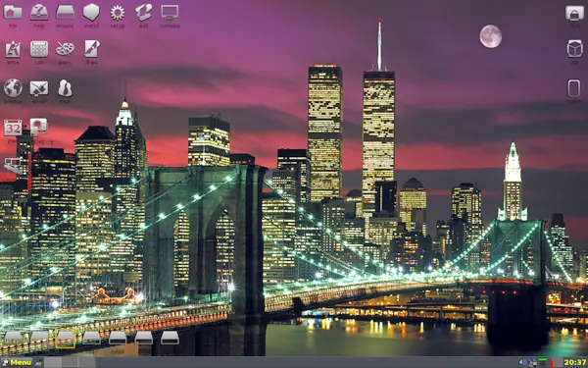Image resolution: width=588 pixels, height=368 pixels.
Task: Open the Menu button on the taskbar
Action: [x=17, y=362]
